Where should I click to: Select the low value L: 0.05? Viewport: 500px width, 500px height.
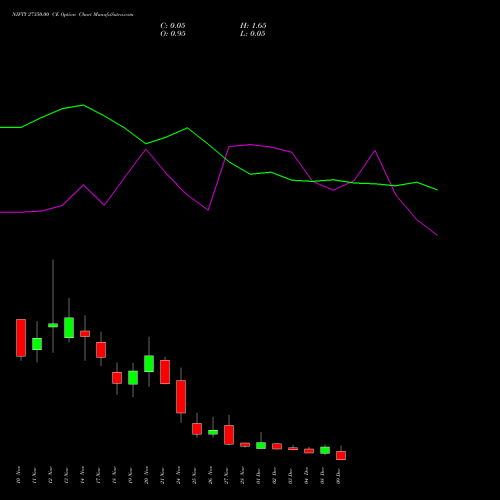tap(253, 34)
